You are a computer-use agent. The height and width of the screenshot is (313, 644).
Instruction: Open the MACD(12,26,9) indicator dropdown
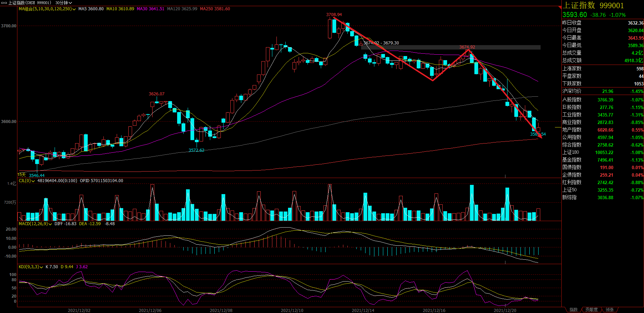[50, 224]
